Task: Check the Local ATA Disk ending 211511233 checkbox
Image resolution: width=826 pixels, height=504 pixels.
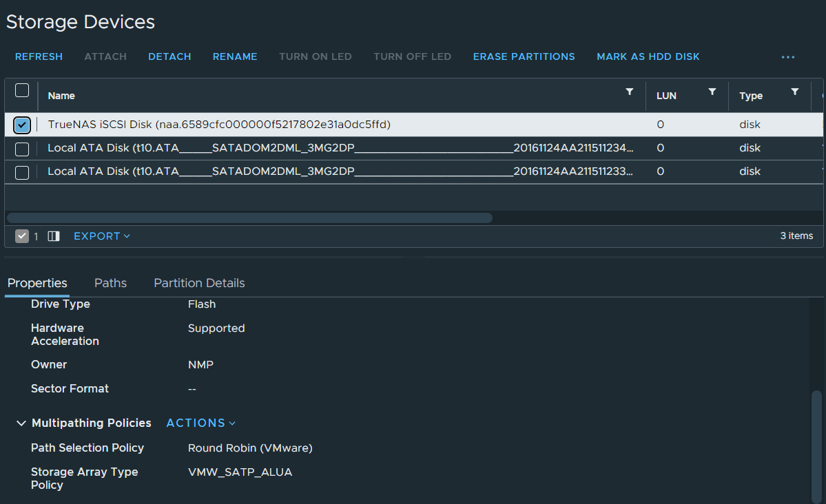Action: click(x=22, y=172)
